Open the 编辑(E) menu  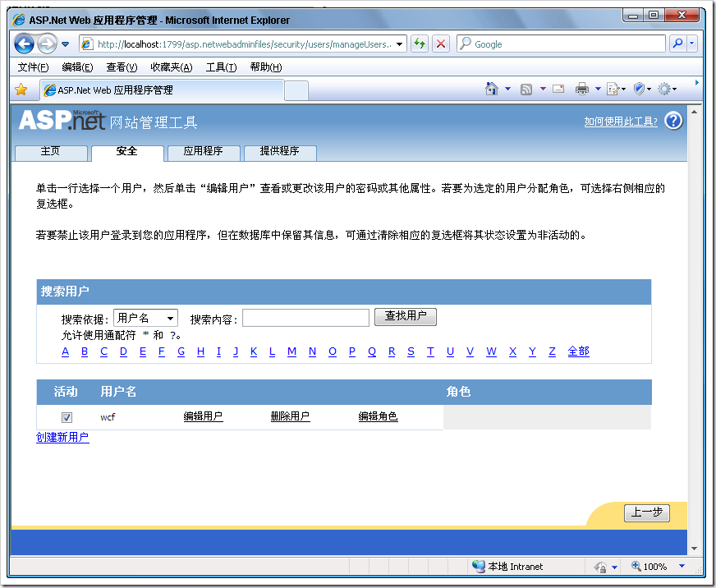point(77,67)
